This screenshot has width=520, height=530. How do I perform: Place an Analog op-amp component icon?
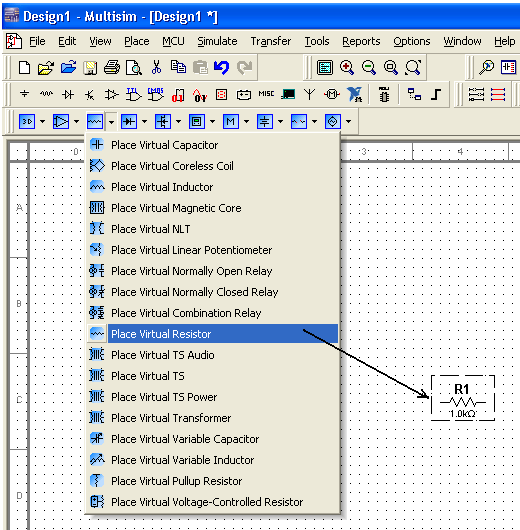tap(112, 94)
